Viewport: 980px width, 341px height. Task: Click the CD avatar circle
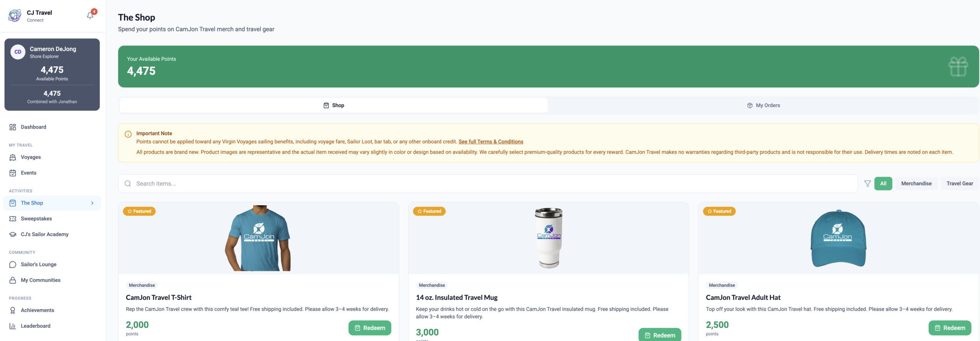[18, 52]
